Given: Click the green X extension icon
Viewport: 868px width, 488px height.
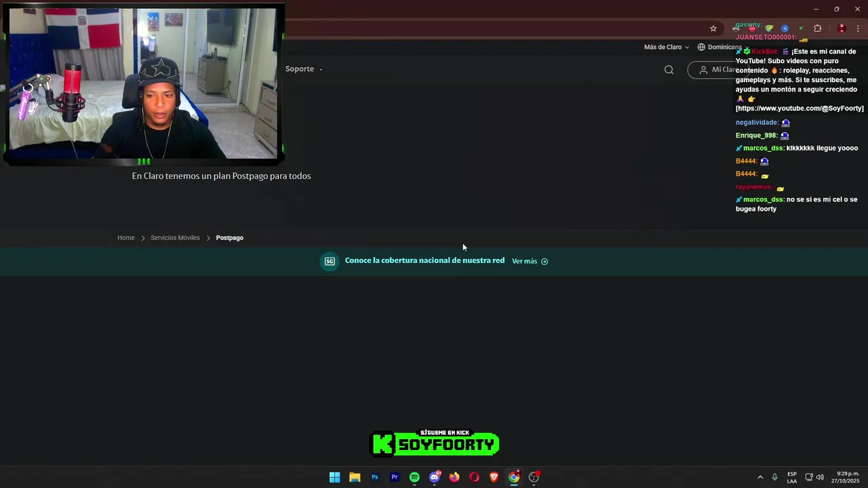Looking at the screenshot, I should (x=801, y=28).
